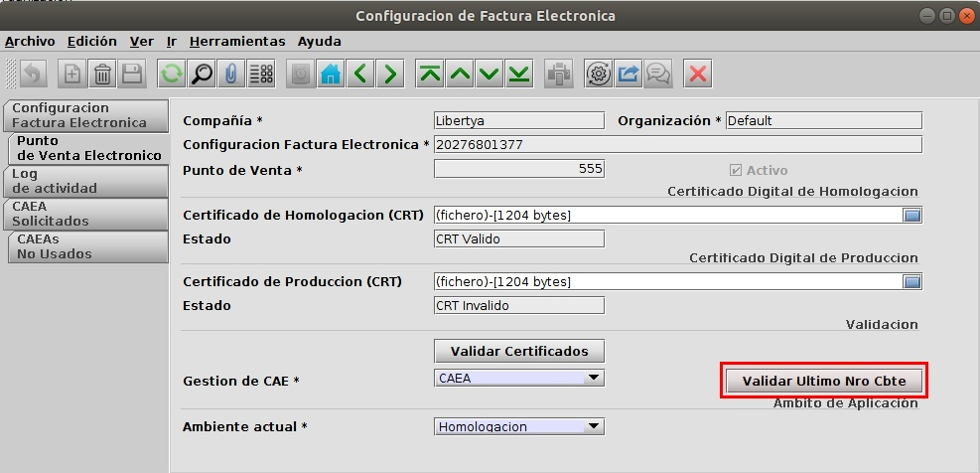Viewport: 980px width, 473px height.
Task: Click the Validar Certificados button
Action: pos(518,352)
